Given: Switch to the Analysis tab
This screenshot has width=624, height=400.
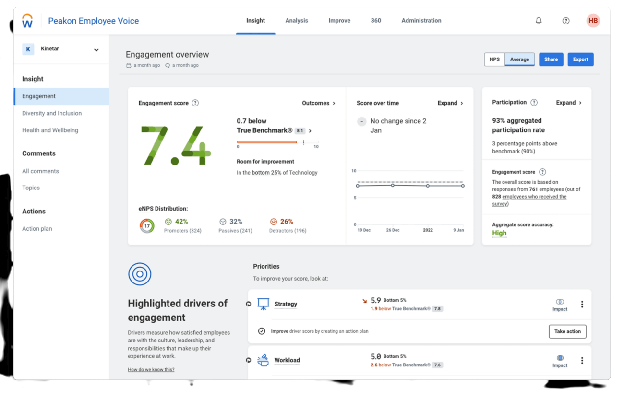Looking at the screenshot, I should (x=297, y=19).
